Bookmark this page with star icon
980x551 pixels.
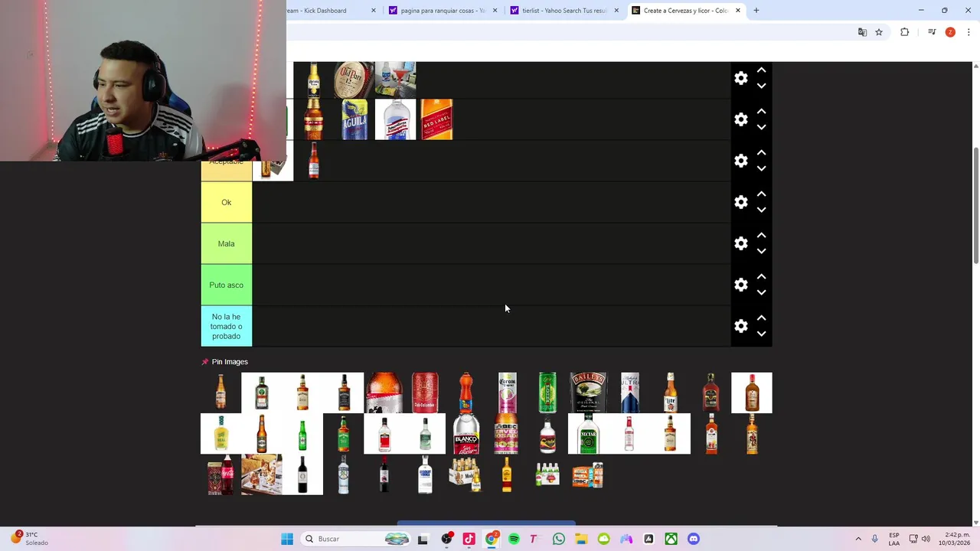879,32
